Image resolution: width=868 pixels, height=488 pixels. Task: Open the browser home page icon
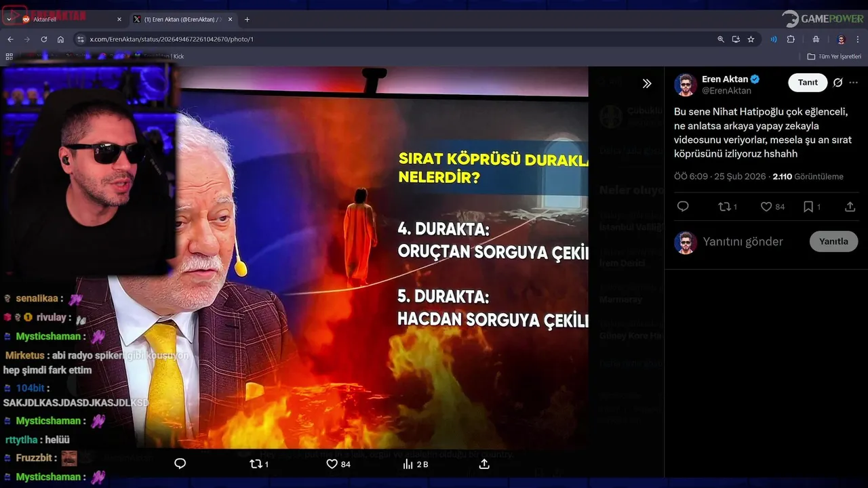[60, 39]
